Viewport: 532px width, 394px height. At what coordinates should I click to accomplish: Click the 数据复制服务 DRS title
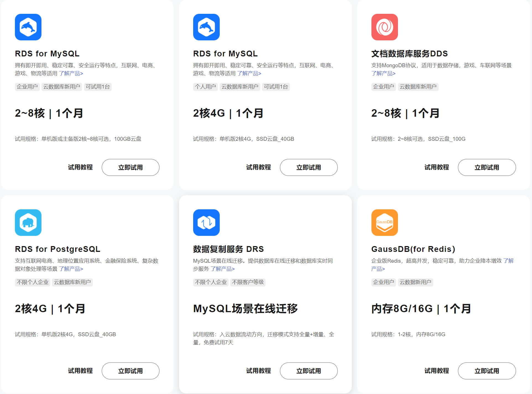click(x=228, y=249)
